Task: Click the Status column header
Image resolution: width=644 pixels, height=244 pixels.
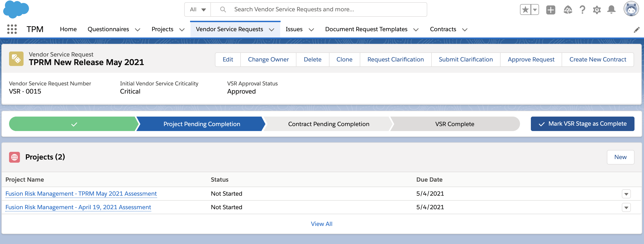Action: 219,180
